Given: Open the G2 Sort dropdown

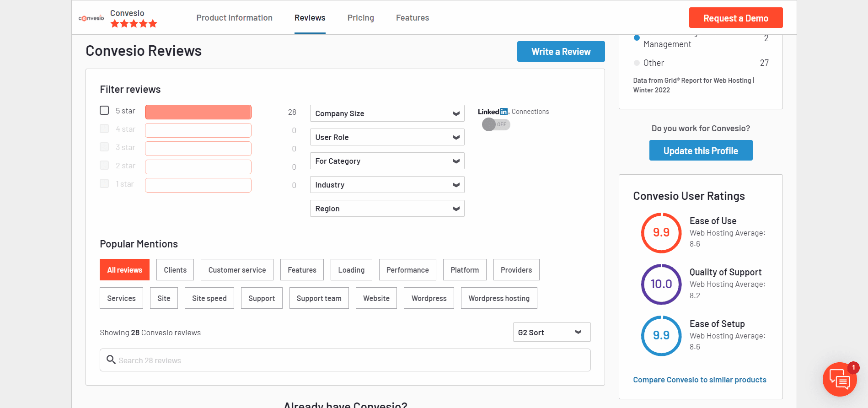Looking at the screenshot, I should pyautogui.click(x=552, y=333).
